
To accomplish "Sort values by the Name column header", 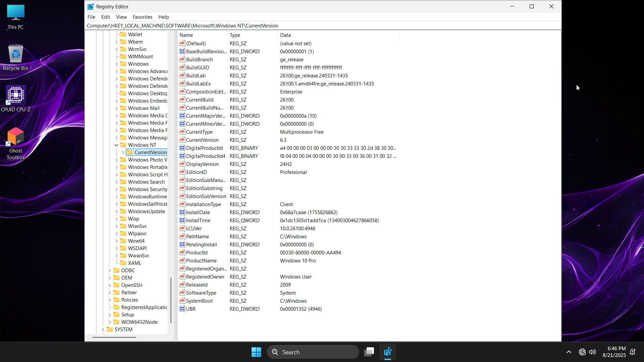I will click(202, 35).
